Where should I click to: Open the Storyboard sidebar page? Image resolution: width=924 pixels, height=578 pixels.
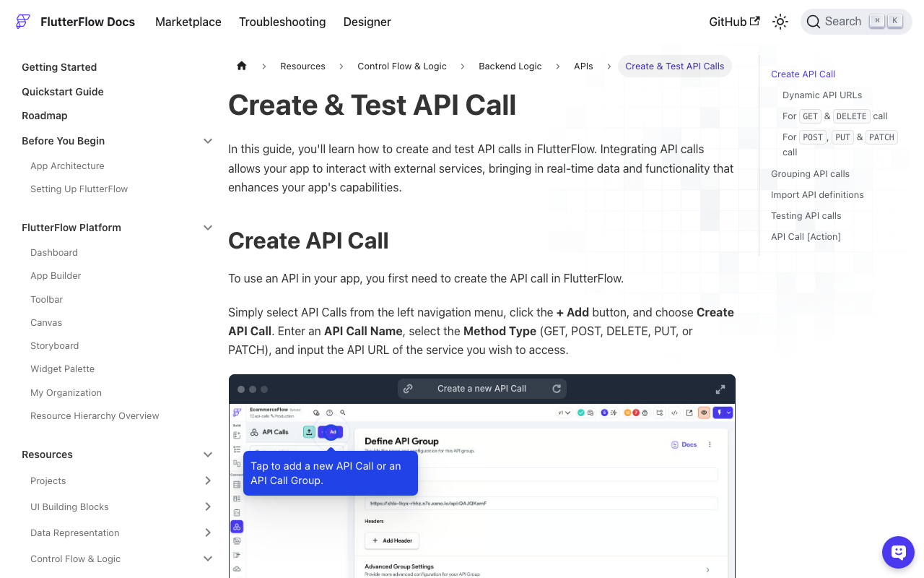coord(54,345)
